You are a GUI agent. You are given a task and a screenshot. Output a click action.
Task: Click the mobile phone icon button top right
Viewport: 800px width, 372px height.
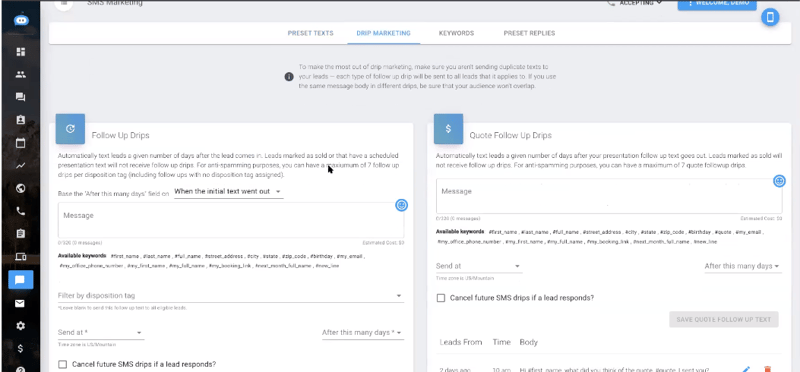[770, 17]
